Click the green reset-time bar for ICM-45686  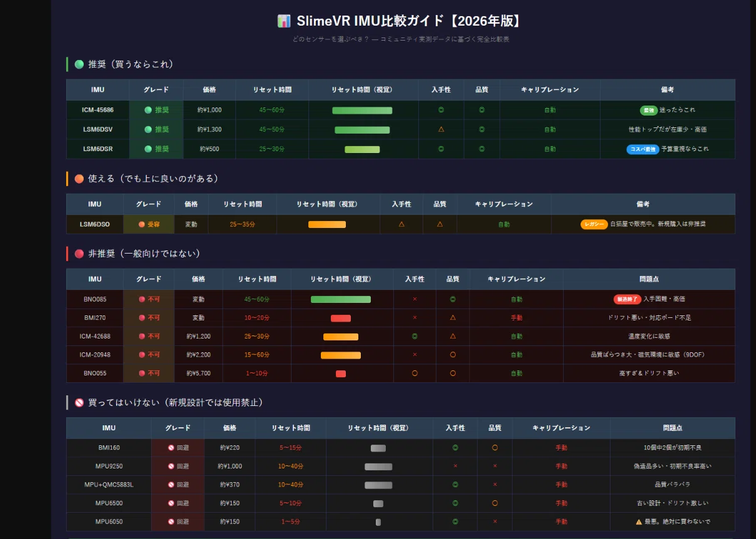pyautogui.click(x=362, y=111)
